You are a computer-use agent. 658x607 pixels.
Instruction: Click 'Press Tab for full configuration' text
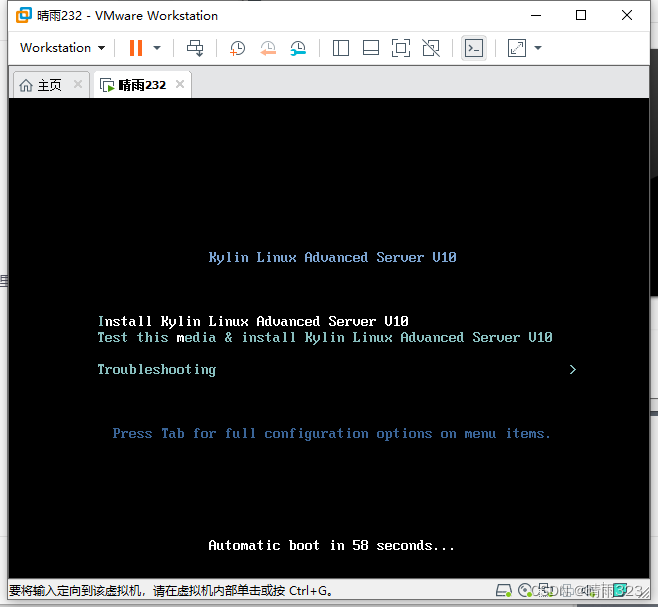tap(331, 434)
